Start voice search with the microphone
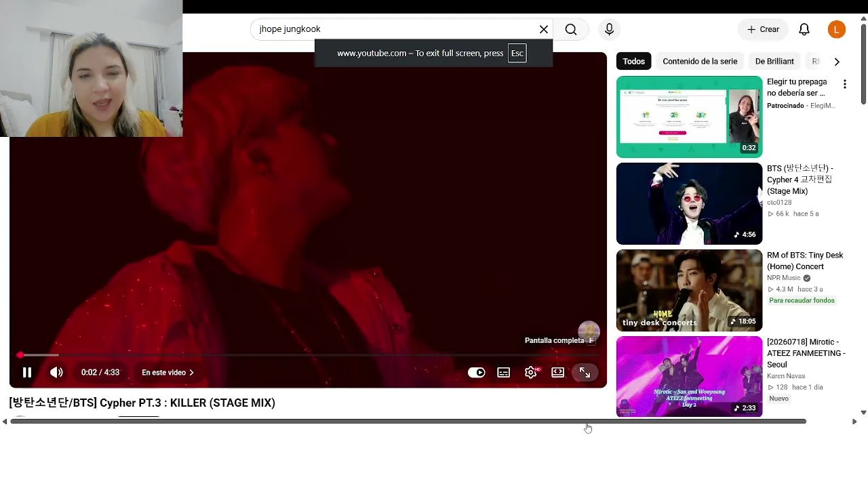 609,29
